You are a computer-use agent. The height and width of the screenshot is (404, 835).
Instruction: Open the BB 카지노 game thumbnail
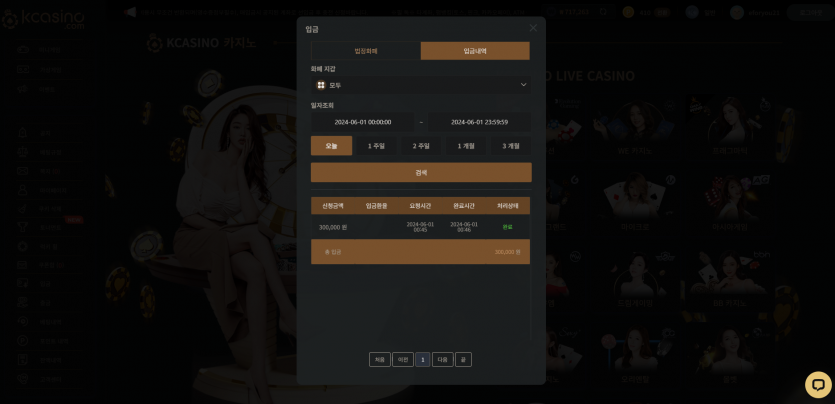pyautogui.click(x=730, y=281)
